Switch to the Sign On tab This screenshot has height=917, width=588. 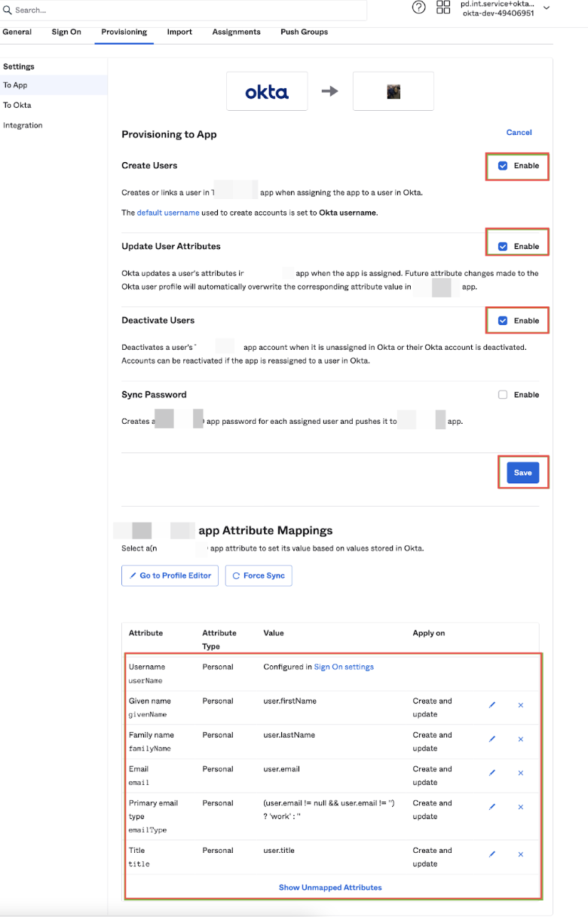(x=66, y=32)
